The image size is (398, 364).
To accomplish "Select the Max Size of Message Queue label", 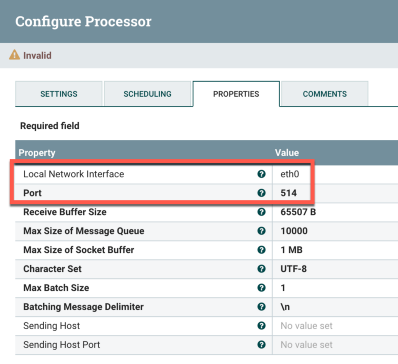I will (x=84, y=231).
